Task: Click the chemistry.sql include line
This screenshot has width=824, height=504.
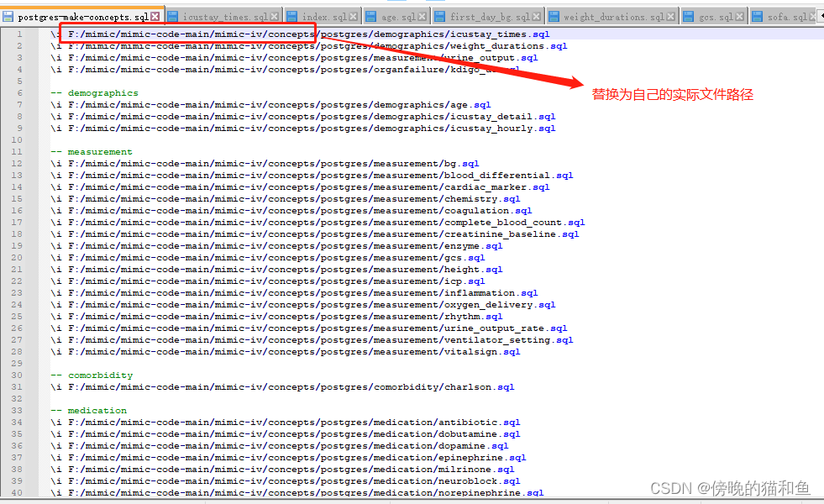Action: click(286, 198)
